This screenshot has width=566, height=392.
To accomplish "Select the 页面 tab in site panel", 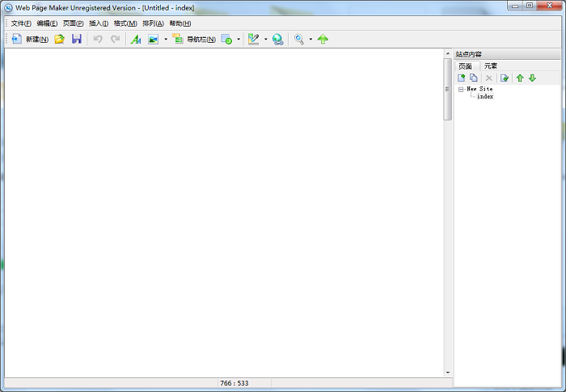I will coord(465,66).
